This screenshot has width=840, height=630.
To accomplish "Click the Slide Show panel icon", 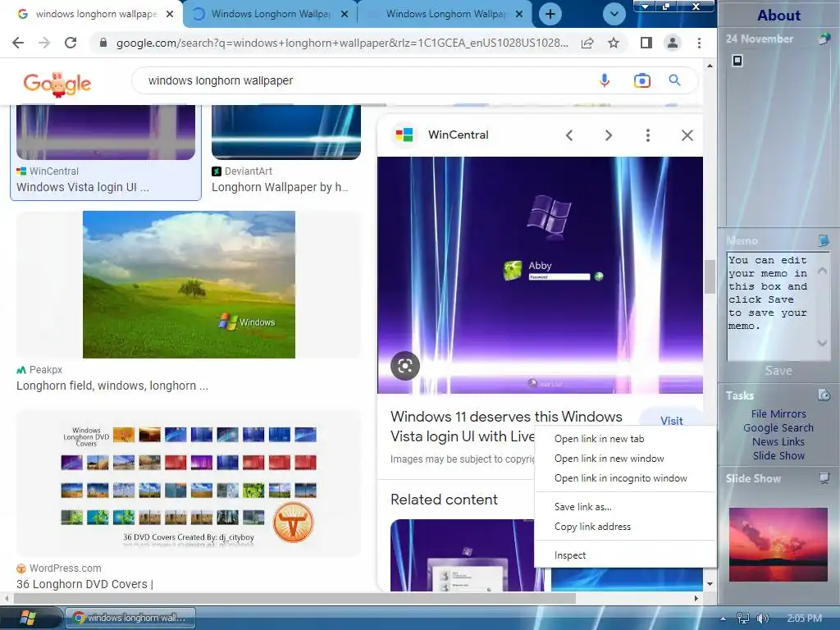I will click(824, 478).
